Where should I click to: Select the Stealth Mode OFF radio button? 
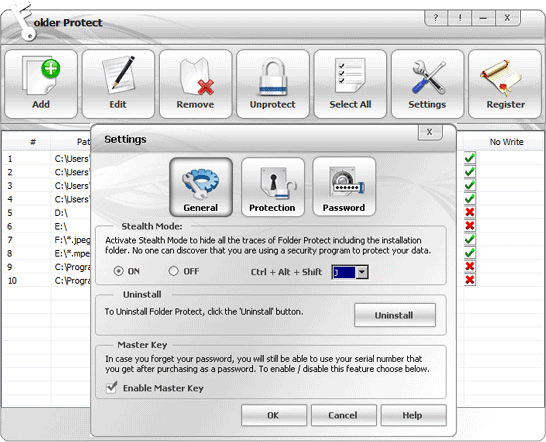(x=173, y=271)
